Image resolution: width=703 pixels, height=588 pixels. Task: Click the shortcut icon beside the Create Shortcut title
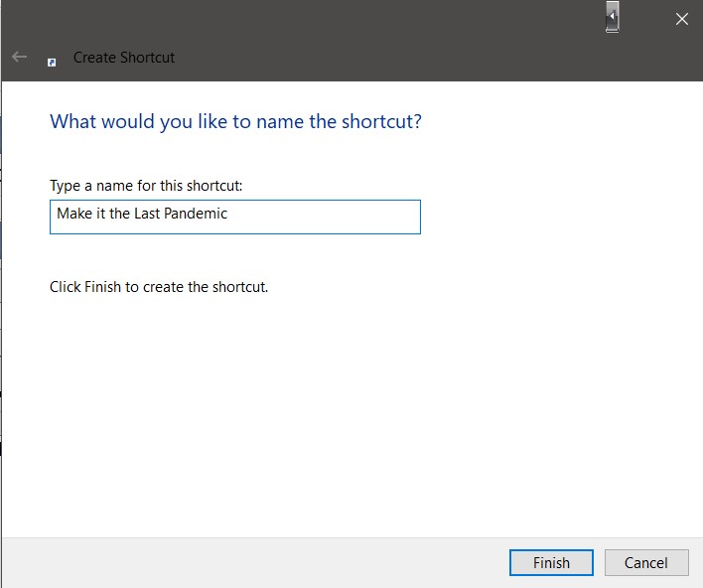52,61
